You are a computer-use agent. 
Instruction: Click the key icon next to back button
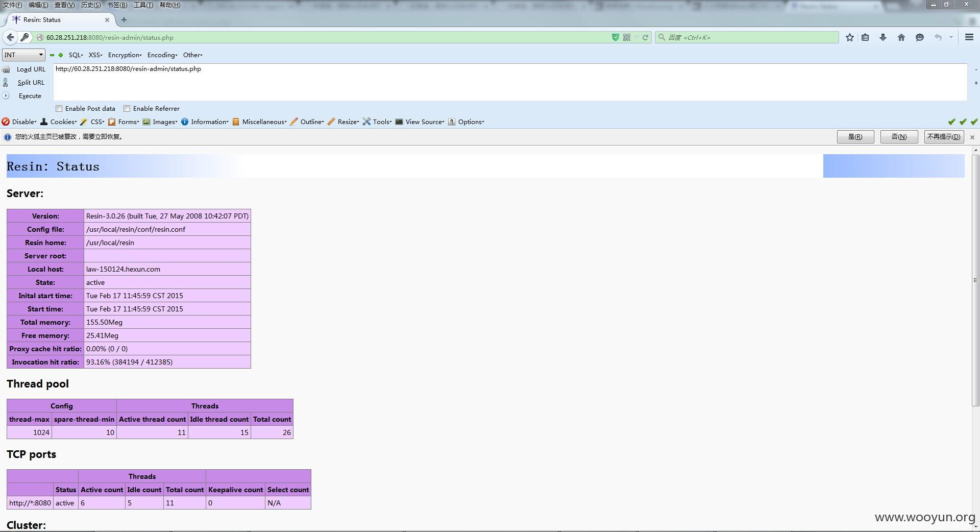click(x=24, y=37)
